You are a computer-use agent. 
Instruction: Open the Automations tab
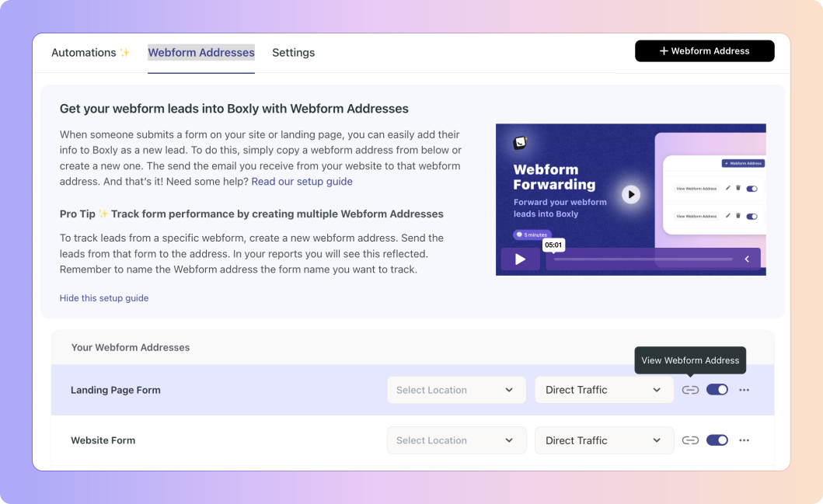[x=90, y=53]
